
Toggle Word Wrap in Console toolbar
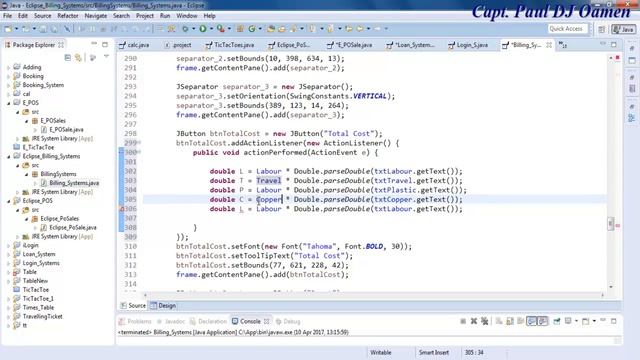[x=520, y=321]
